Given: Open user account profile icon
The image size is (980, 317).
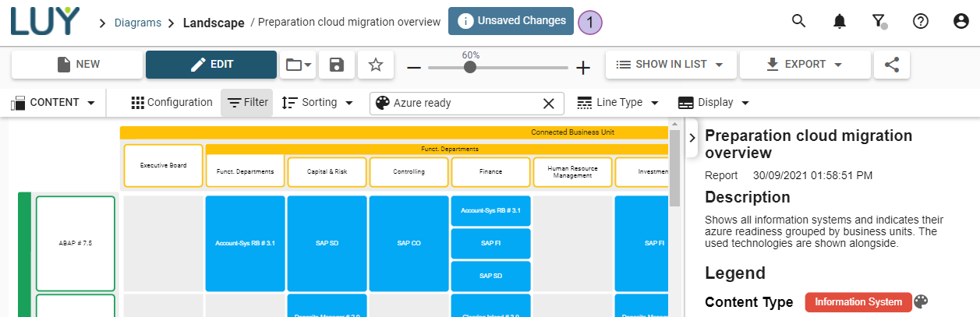Looking at the screenshot, I should 961,21.
